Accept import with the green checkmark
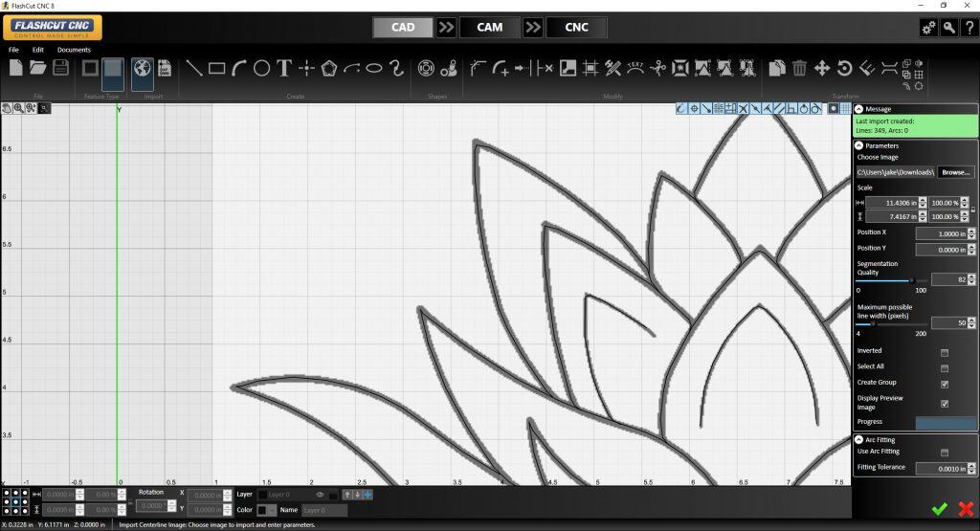The height and width of the screenshot is (531, 980). (x=940, y=509)
